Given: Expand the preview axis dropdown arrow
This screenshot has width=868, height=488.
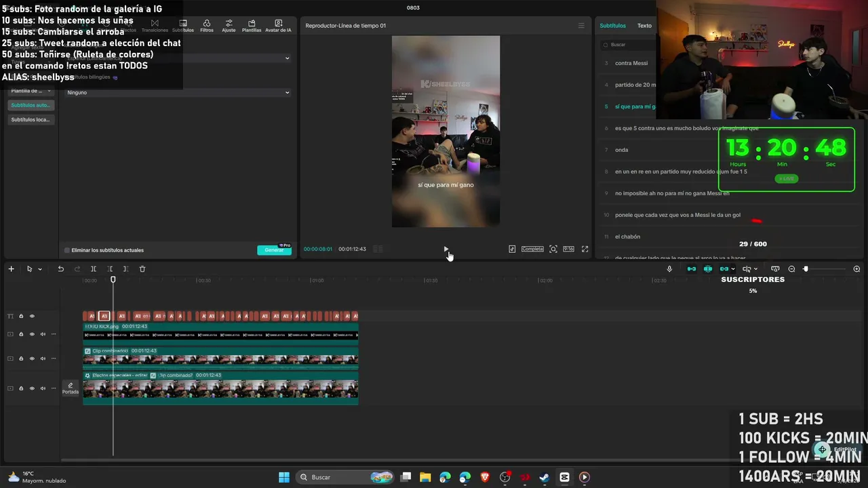Looking at the screenshot, I should pos(755,269).
